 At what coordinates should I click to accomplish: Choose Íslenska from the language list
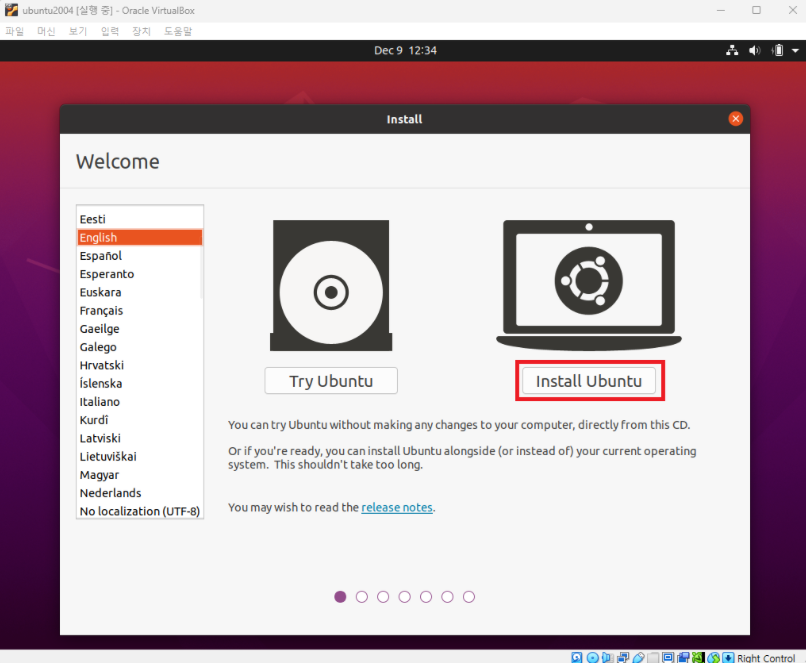tap(139, 383)
